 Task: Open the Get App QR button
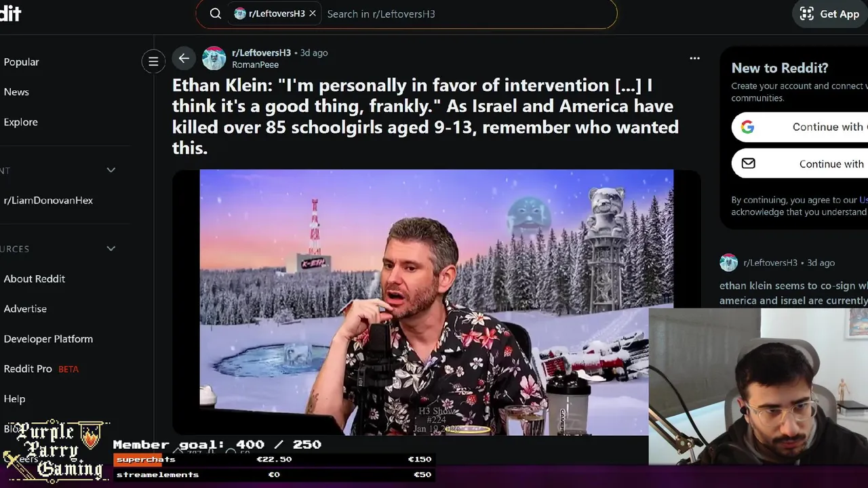(x=830, y=14)
